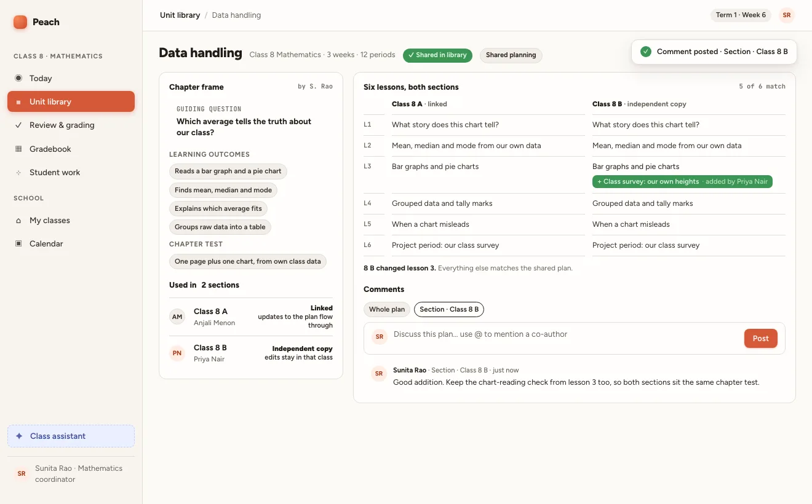Image resolution: width=812 pixels, height=504 pixels.
Task: Click the PN avatar for Class 8 B
Action: [x=177, y=353]
